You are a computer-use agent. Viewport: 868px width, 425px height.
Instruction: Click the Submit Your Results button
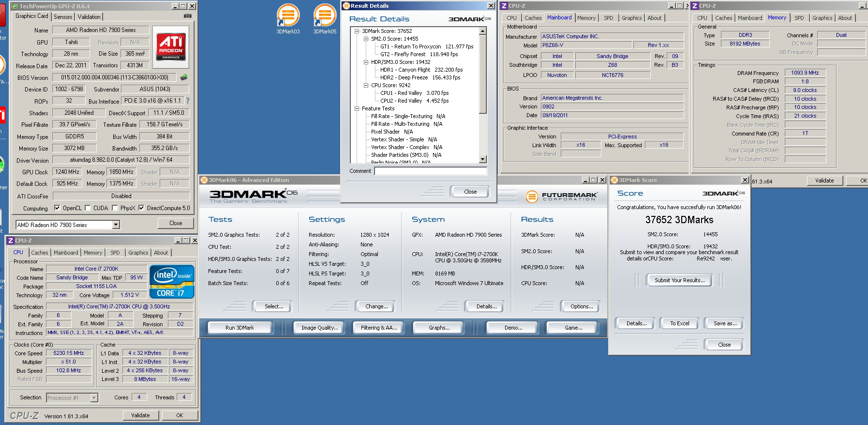[x=680, y=280]
